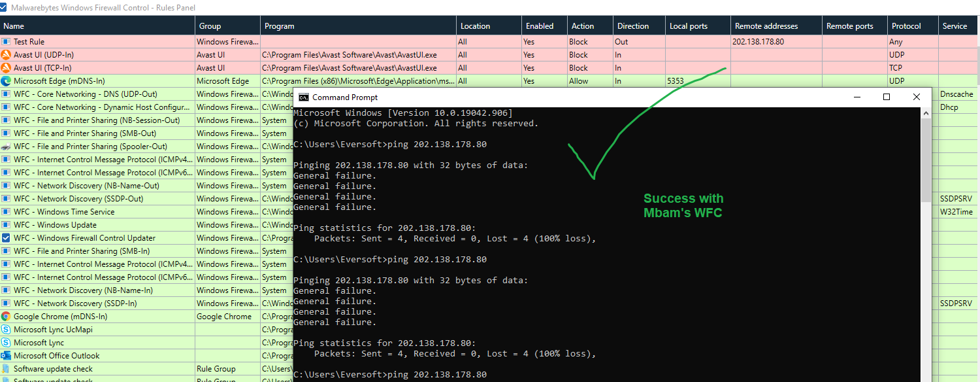Image resolution: width=980 pixels, height=382 pixels.
Task: Click the WFC - Windows Update rule icon
Action: (6, 225)
